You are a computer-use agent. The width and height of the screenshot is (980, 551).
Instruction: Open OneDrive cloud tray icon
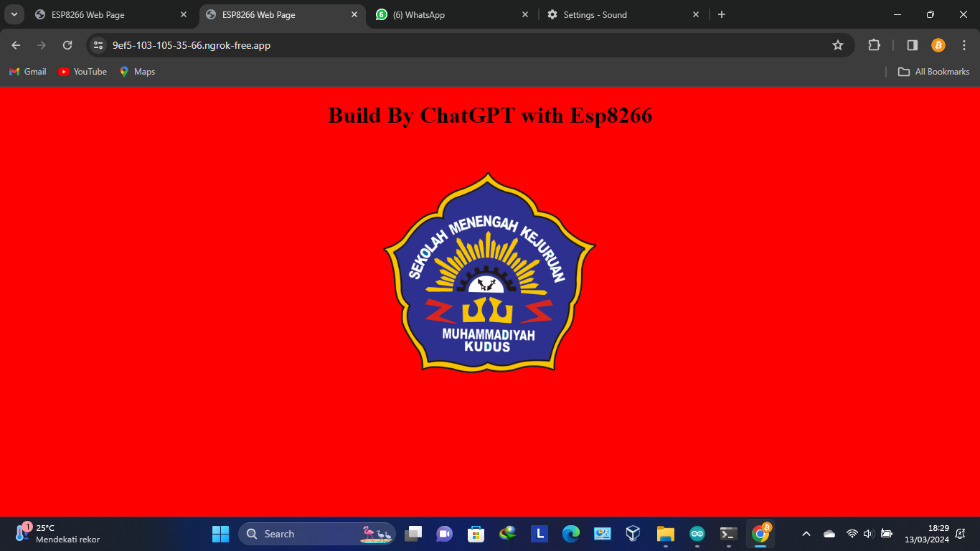[x=829, y=534]
